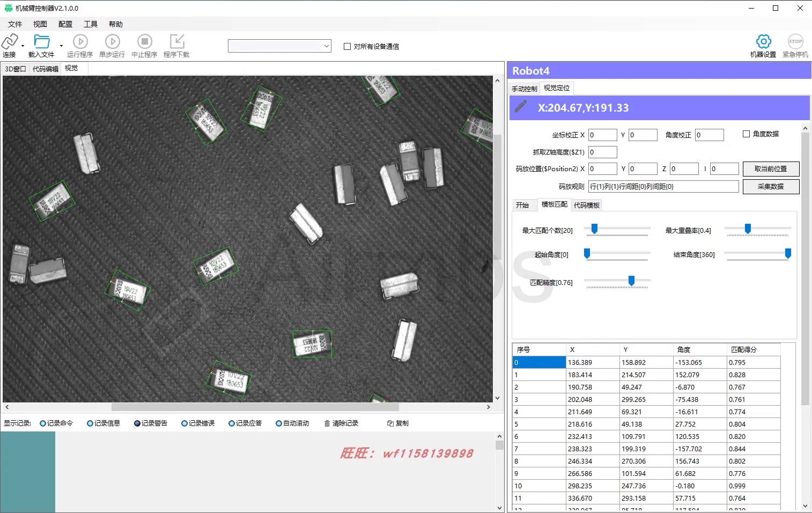Click the 连接 link icon
The image size is (812, 513).
pos(10,42)
